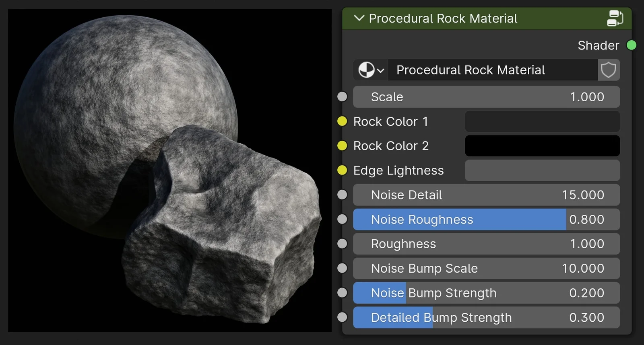Open the Edge Lightness color swatch
Image resolution: width=644 pixels, height=345 pixels.
click(542, 170)
